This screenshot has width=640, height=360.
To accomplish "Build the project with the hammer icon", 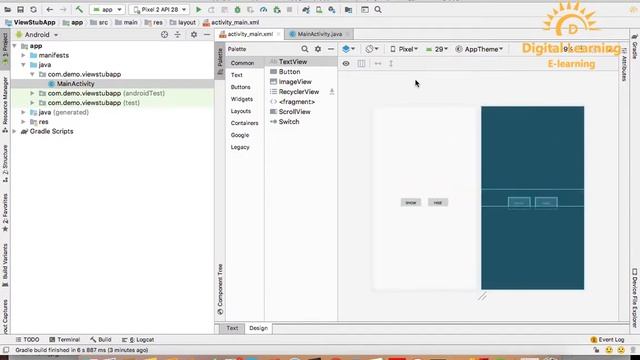I will pyautogui.click(x=79, y=9).
